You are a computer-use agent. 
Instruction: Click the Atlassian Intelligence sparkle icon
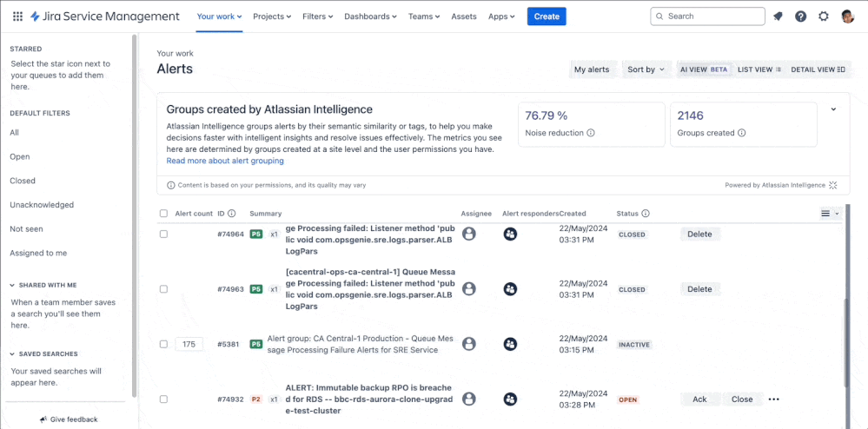pyautogui.click(x=833, y=185)
